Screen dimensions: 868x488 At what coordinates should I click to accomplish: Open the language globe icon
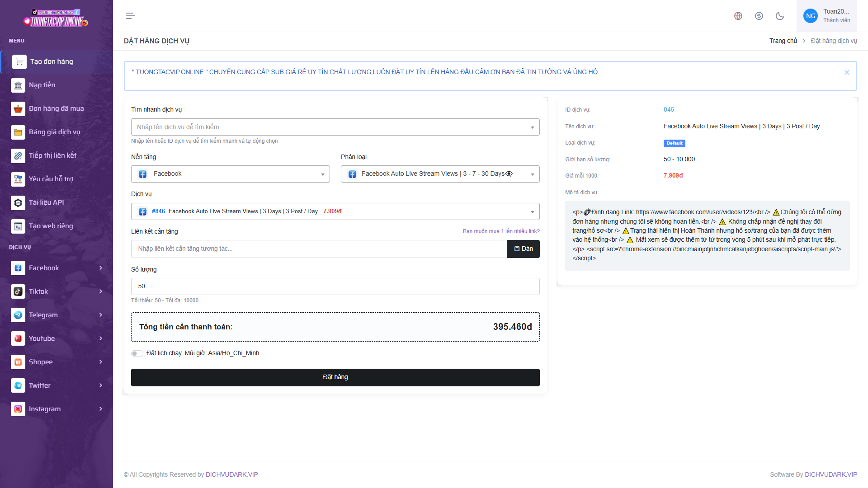click(738, 16)
